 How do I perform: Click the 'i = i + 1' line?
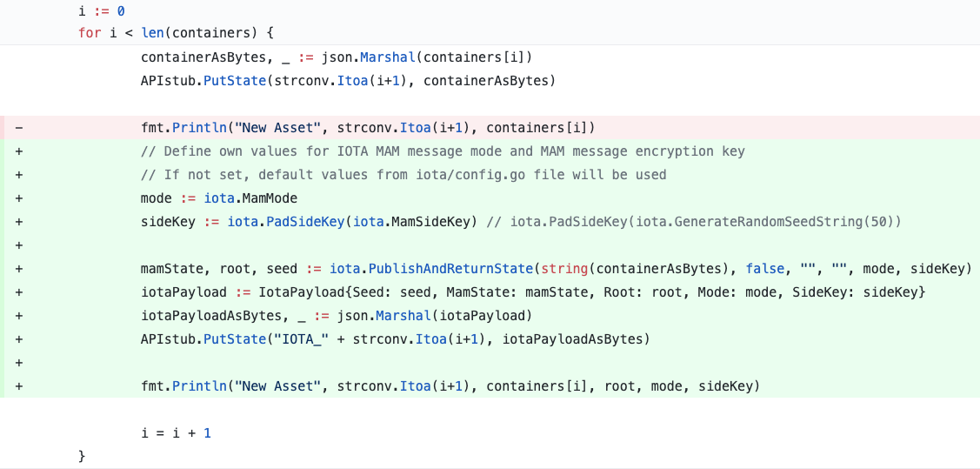(x=177, y=432)
